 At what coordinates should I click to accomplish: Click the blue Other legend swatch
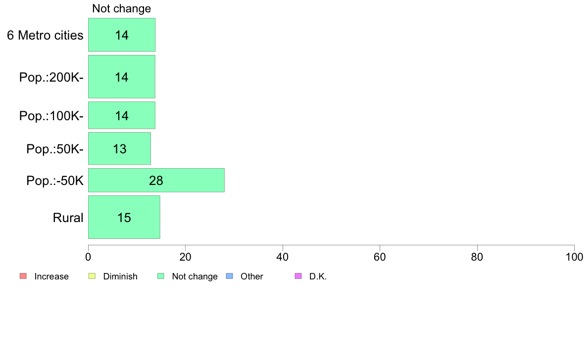click(230, 276)
